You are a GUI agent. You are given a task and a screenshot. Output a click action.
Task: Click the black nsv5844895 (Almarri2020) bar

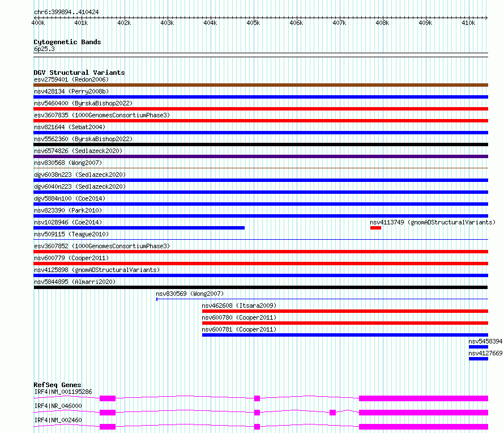tap(260, 287)
